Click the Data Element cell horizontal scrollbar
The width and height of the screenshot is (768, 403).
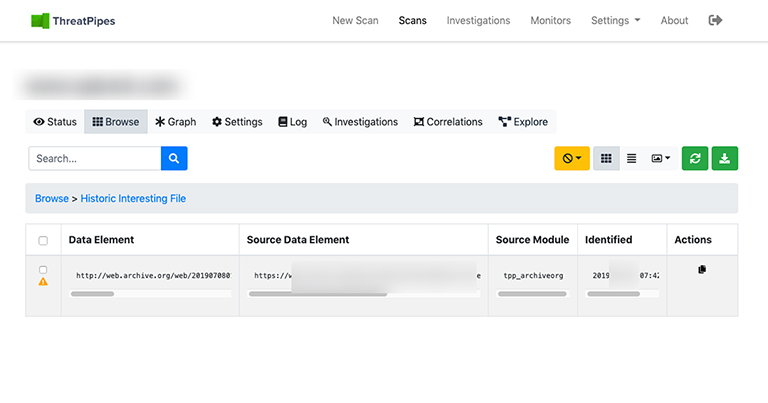pos(92,294)
